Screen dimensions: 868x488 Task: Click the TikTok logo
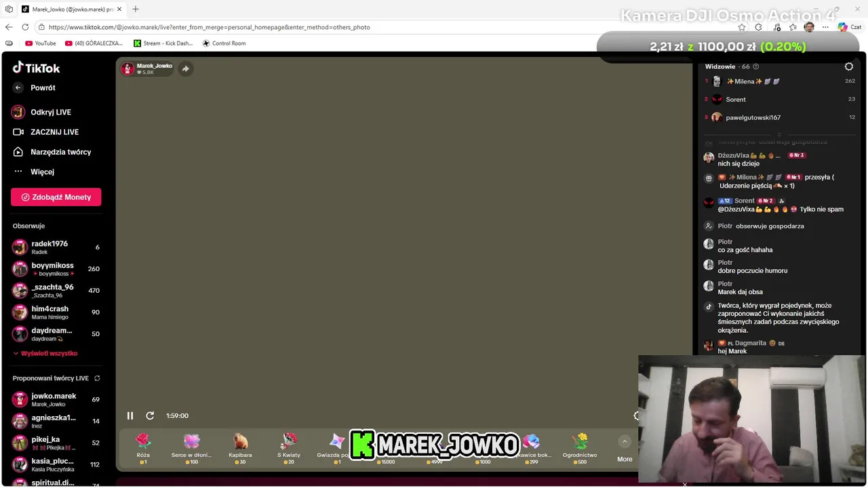tap(37, 68)
